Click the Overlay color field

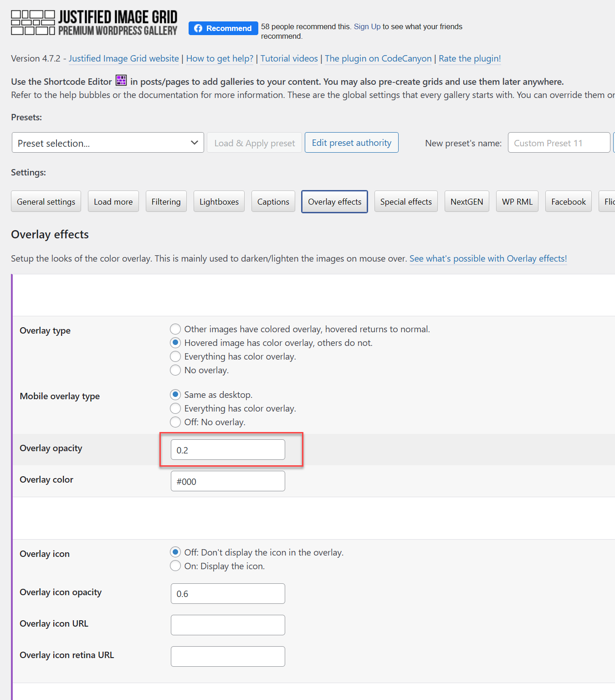pyautogui.click(x=228, y=481)
